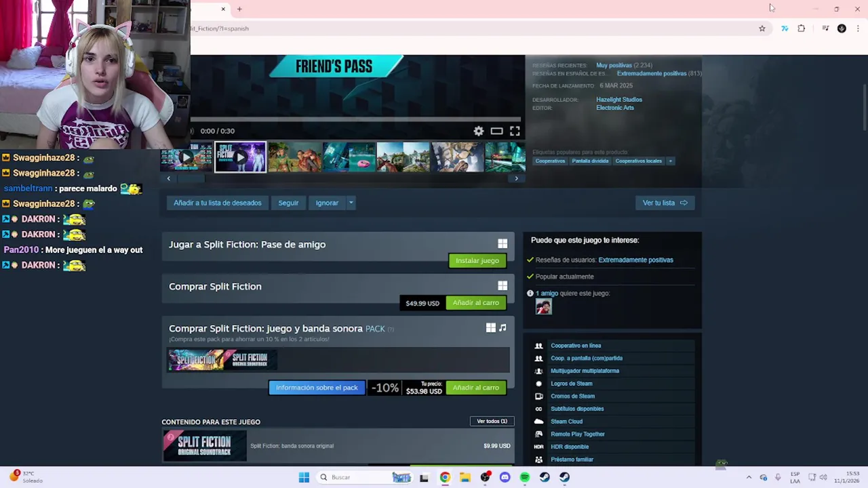Open the Remote Play Together link
Screen dimensions: 868x488
(x=578, y=434)
